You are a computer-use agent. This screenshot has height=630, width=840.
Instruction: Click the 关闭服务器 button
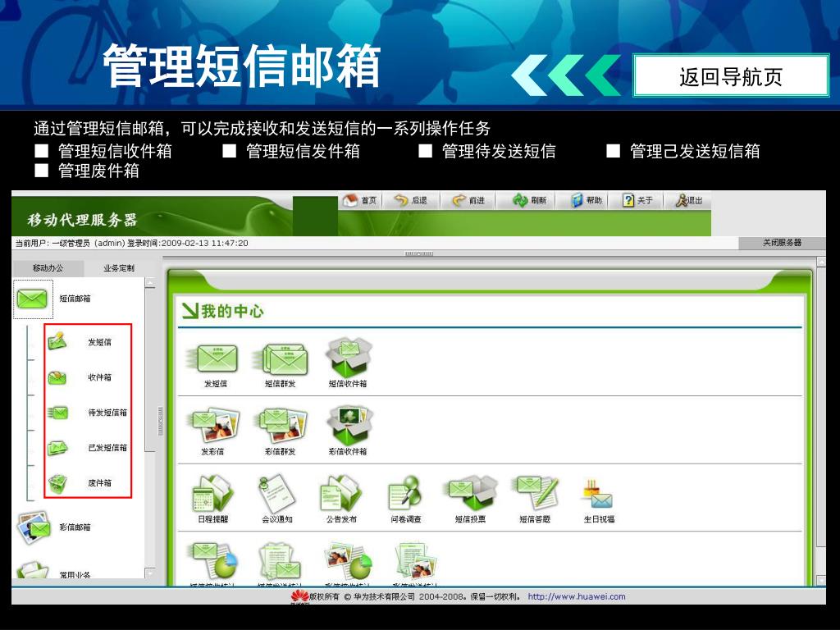(x=782, y=243)
